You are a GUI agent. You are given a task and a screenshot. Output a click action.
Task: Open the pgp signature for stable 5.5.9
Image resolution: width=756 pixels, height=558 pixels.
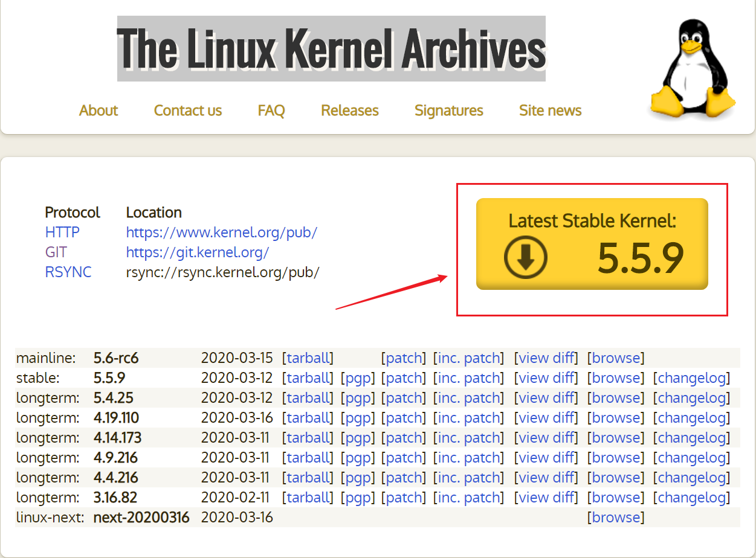point(358,378)
